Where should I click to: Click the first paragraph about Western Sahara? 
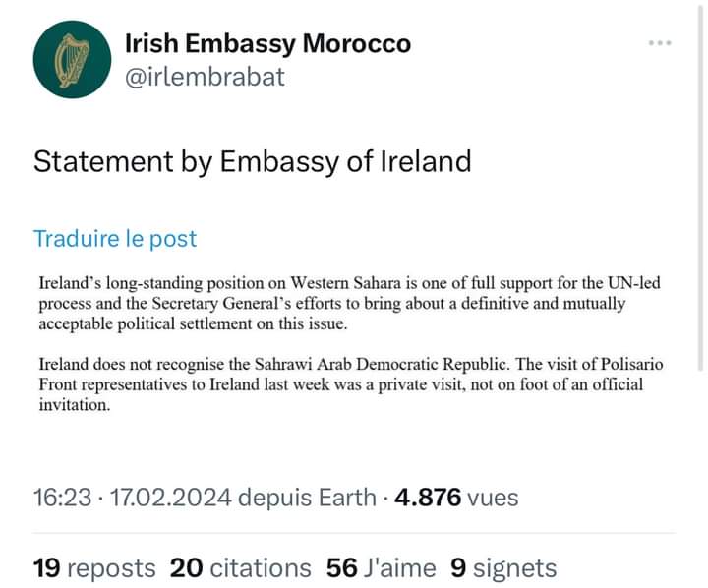(349, 303)
